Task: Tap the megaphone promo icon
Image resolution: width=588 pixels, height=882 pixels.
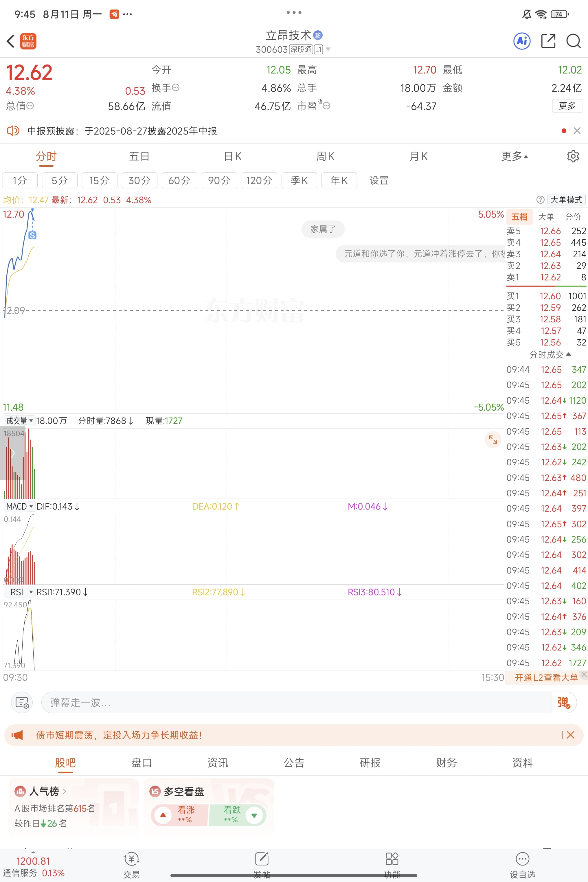Action: 17,735
